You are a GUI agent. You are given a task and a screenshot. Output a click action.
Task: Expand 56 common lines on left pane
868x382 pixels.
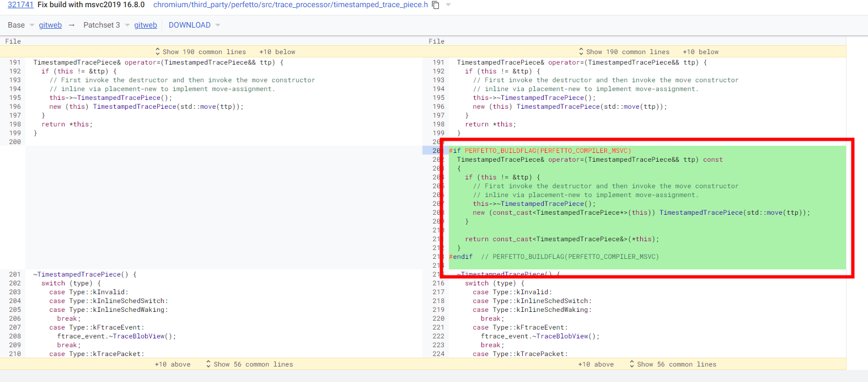(x=250, y=364)
